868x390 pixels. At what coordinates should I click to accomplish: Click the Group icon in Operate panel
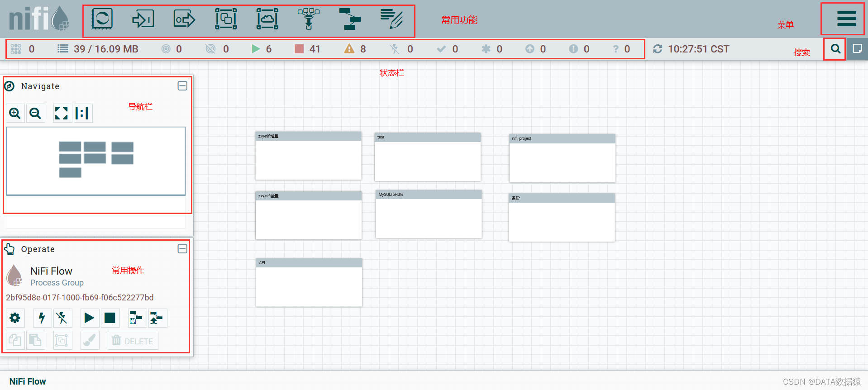click(62, 340)
